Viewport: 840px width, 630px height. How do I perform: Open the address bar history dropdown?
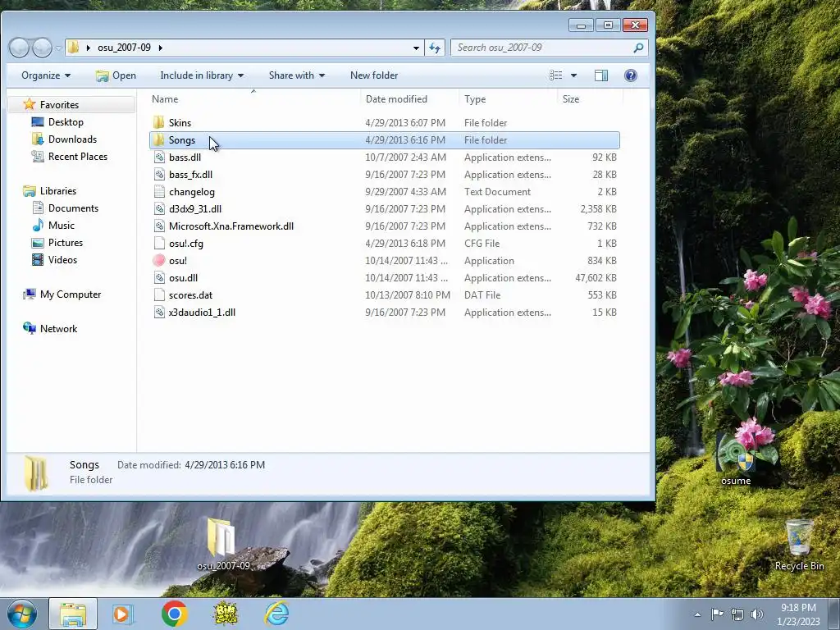(x=416, y=48)
